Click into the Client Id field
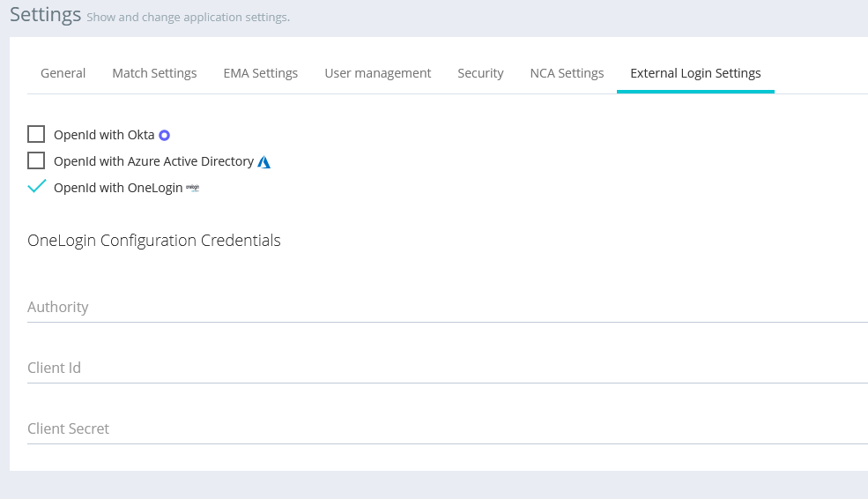This screenshot has width=868, height=499. [x=441, y=369]
